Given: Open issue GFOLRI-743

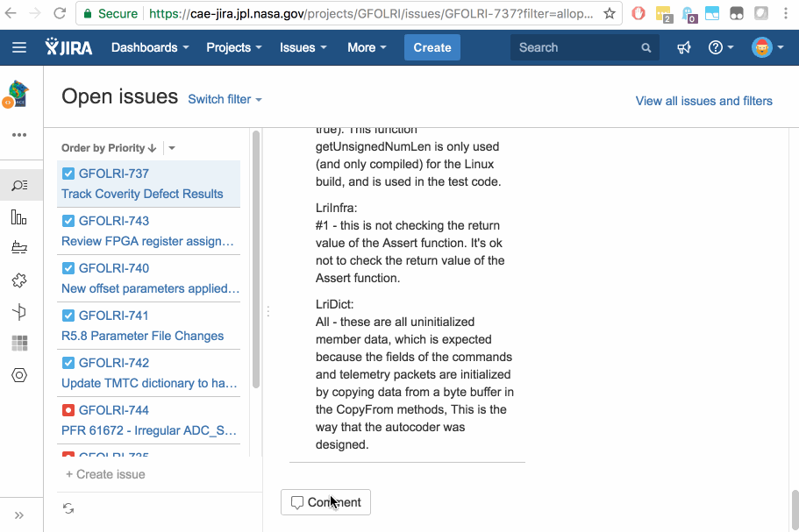Looking at the screenshot, I should click(148, 231).
